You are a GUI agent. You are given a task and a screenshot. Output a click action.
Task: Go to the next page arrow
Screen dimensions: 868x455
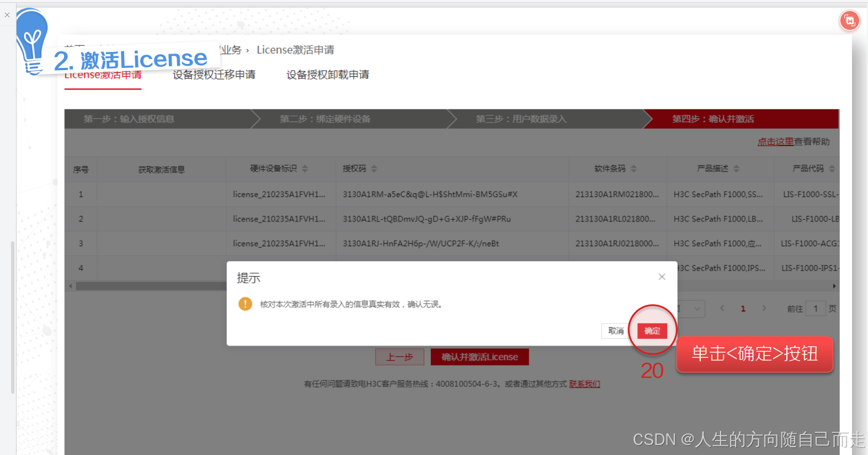pos(764,308)
